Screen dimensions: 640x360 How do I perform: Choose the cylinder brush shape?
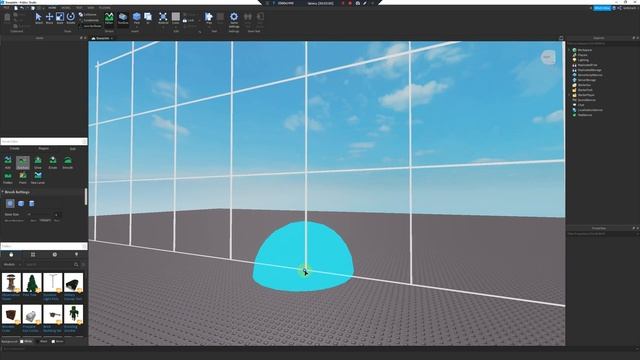[x=31, y=203]
